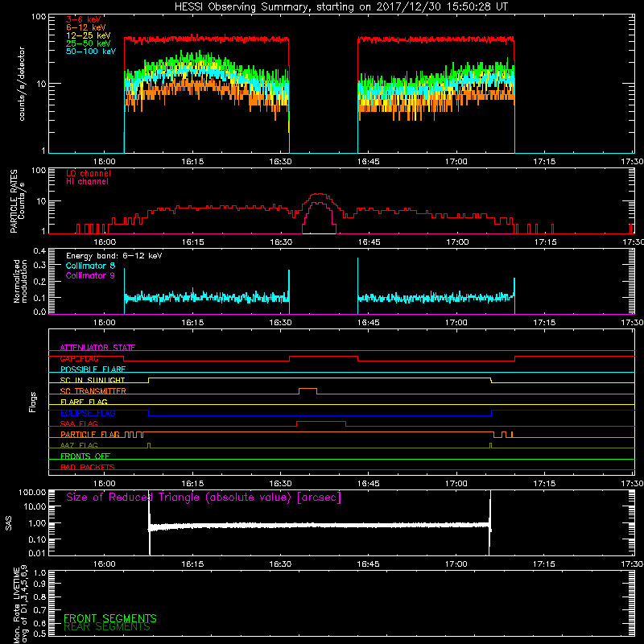Click the 'Normalized modulation' axis label
The width and height of the screenshot is (644, 644).
(x=21, y=281)
